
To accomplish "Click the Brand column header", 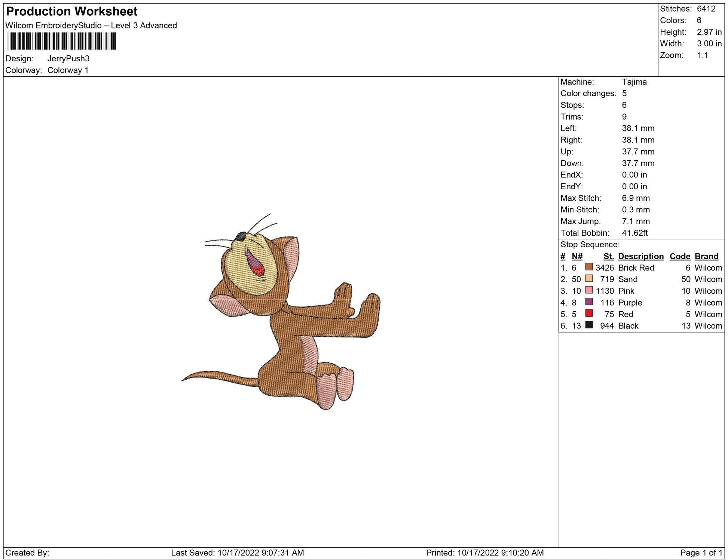I will (706, 256).
